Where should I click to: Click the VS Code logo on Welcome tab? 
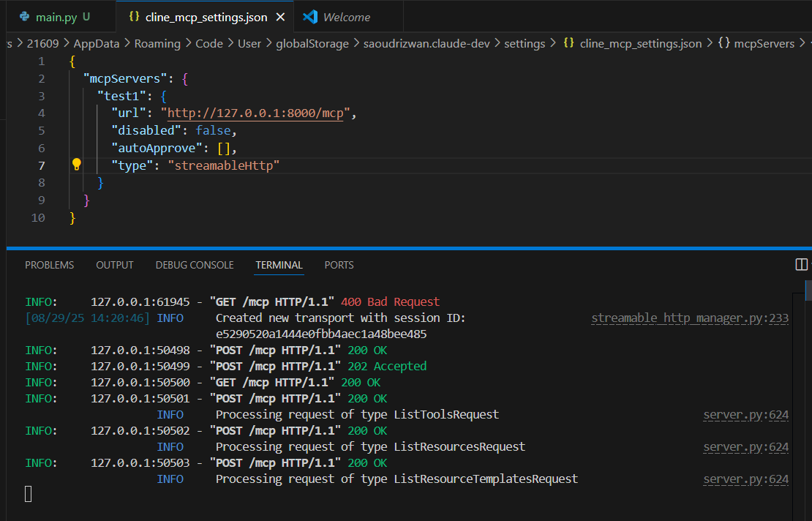310,17
